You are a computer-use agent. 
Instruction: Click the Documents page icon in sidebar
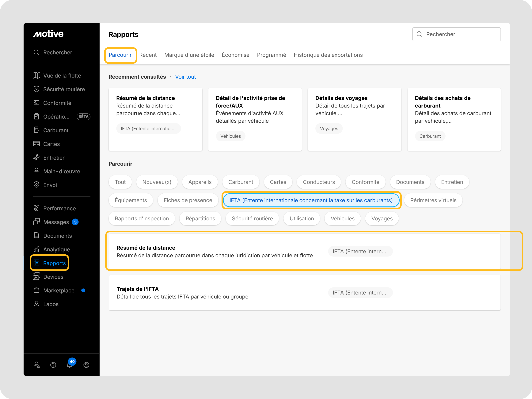36,235
